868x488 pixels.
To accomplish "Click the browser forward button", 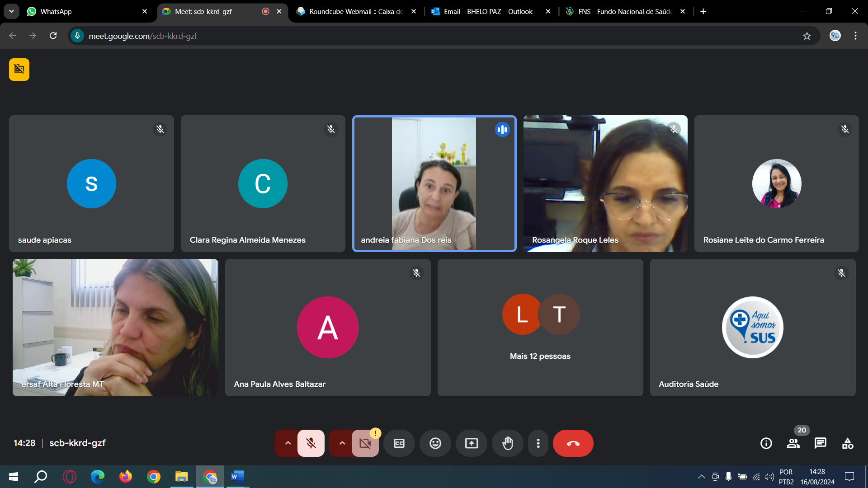I will coord(33,36).
